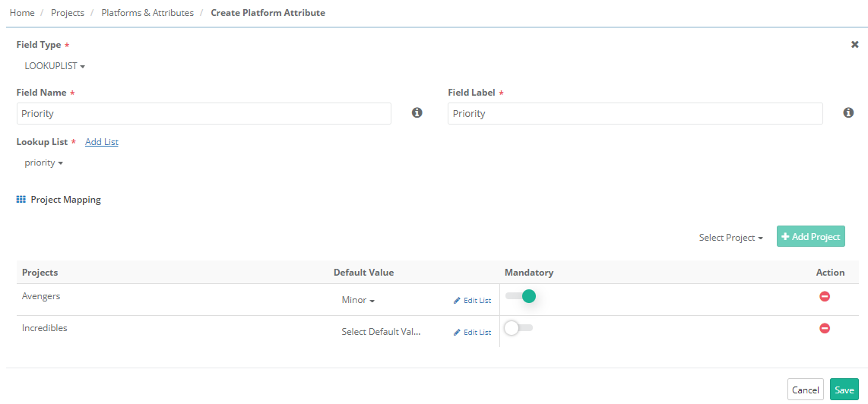
Task: Open the Select Project dropdown
Action: click(x=730, y=238)
